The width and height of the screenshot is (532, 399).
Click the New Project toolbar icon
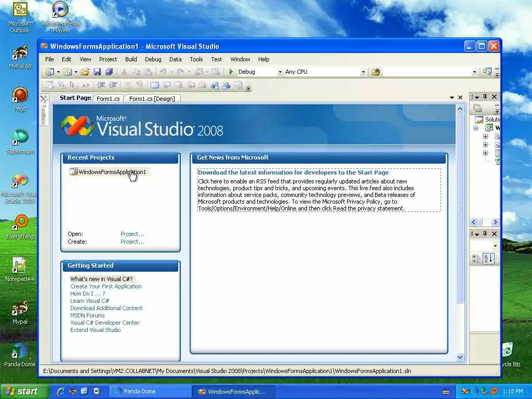pos(50,72)
